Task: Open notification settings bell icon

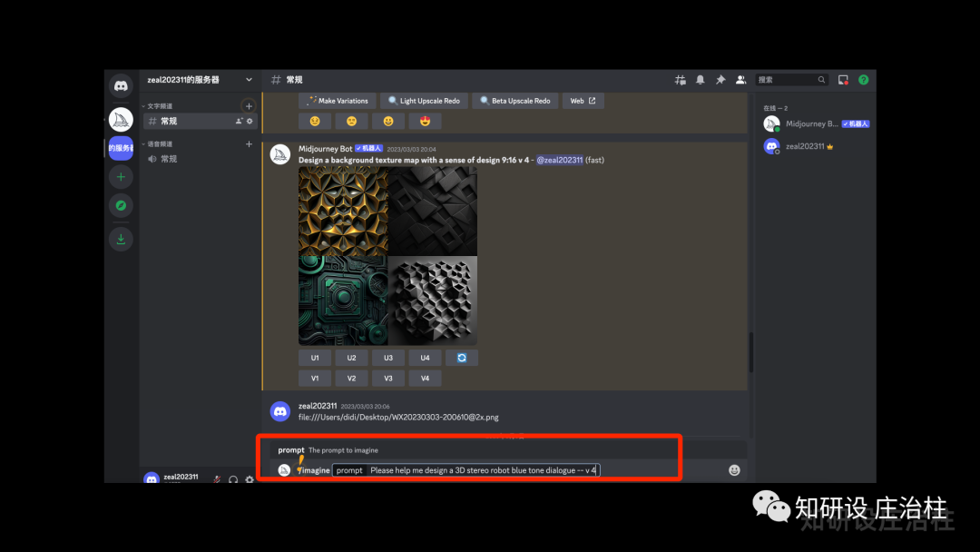Action: (x=700, y=80)
